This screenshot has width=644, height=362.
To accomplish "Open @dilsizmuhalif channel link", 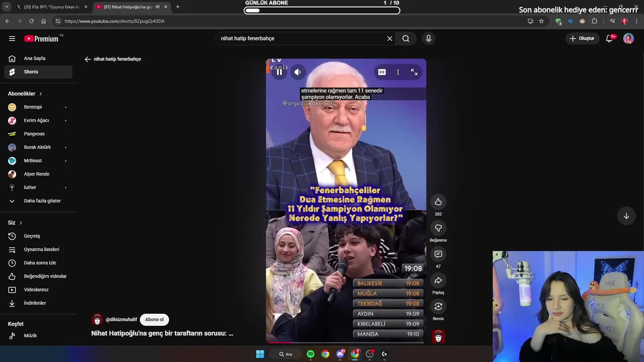I will pyautogui.click(x=121, y=319).
